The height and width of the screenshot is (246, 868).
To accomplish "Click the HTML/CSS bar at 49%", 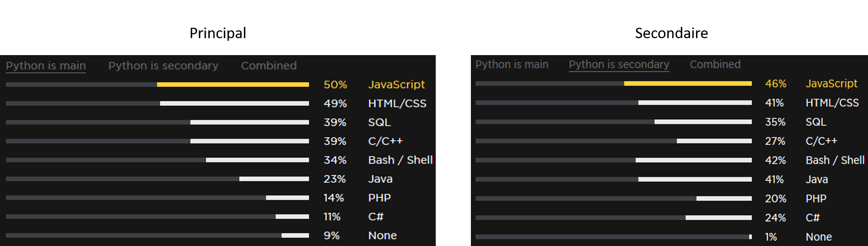I will click(234, 103).
